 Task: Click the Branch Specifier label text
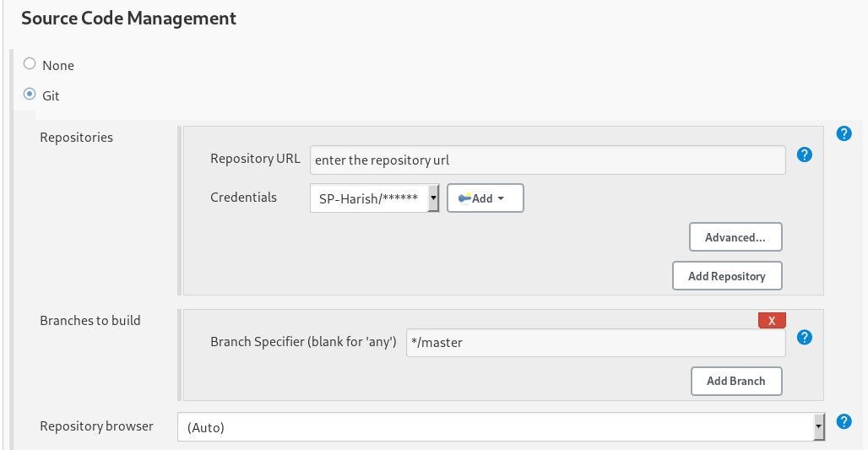pyautogui.click(x=303, y=341)
